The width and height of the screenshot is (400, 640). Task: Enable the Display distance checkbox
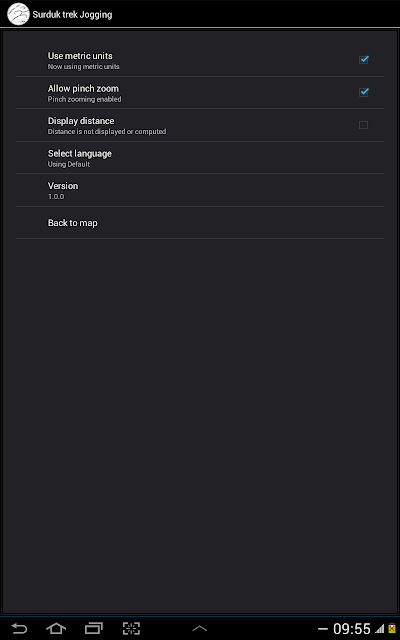pos(363,125)
